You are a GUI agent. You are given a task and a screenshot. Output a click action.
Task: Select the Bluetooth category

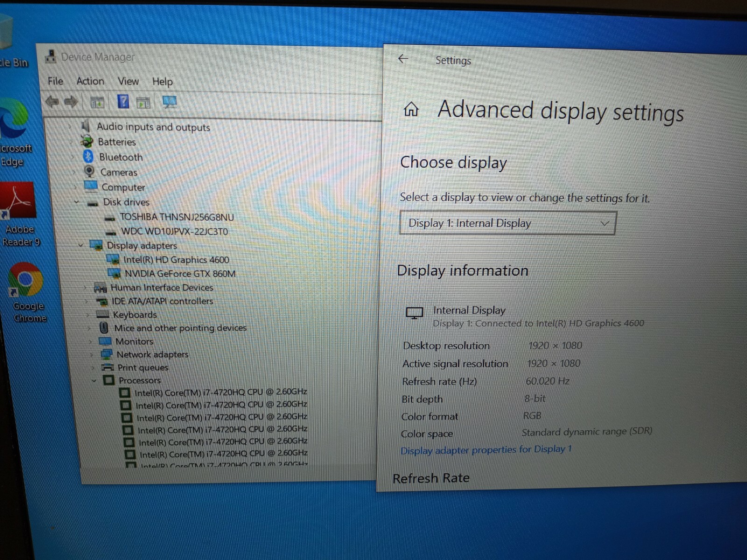(121, 157)
